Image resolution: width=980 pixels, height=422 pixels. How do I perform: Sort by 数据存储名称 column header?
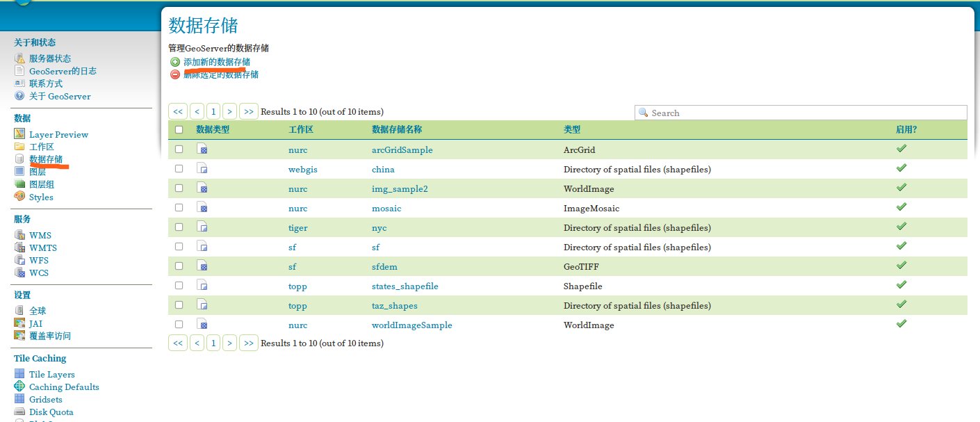[397, 129]
